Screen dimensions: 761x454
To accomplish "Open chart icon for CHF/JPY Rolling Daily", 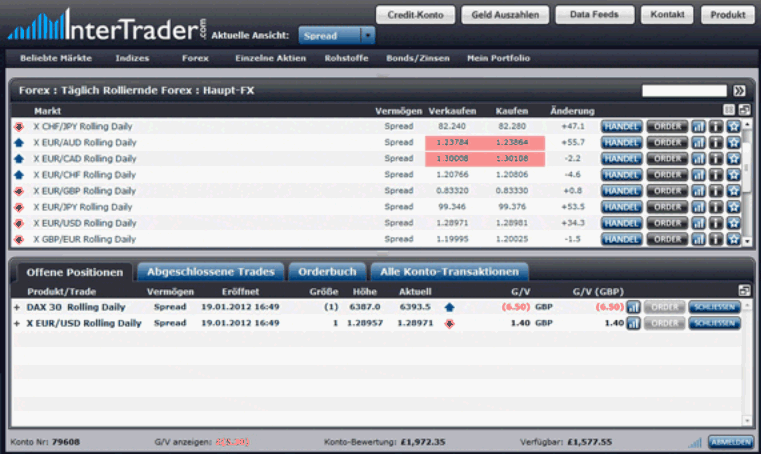I will 698,127.
